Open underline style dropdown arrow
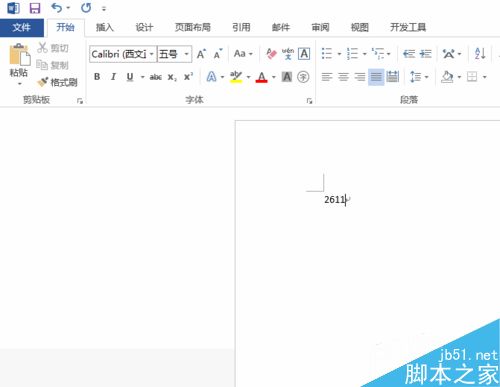This screenshot has width=500, height=387. (x=142, y=77)
